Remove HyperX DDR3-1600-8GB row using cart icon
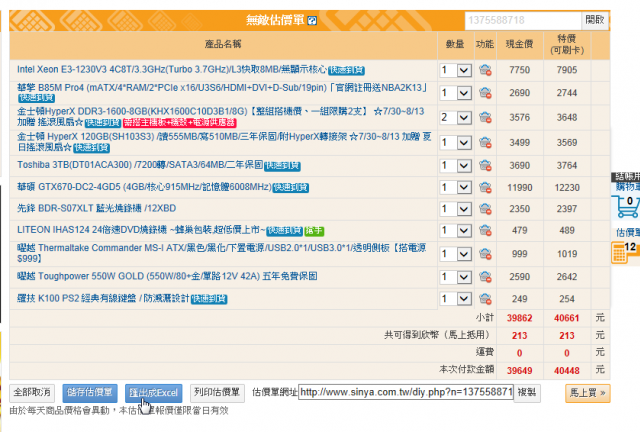 tap(485, 118)
